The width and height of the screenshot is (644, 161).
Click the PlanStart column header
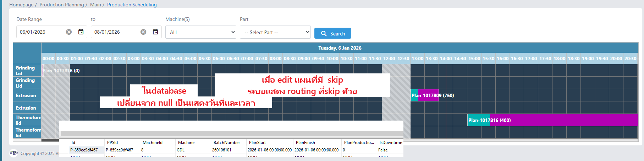point(257,143)
